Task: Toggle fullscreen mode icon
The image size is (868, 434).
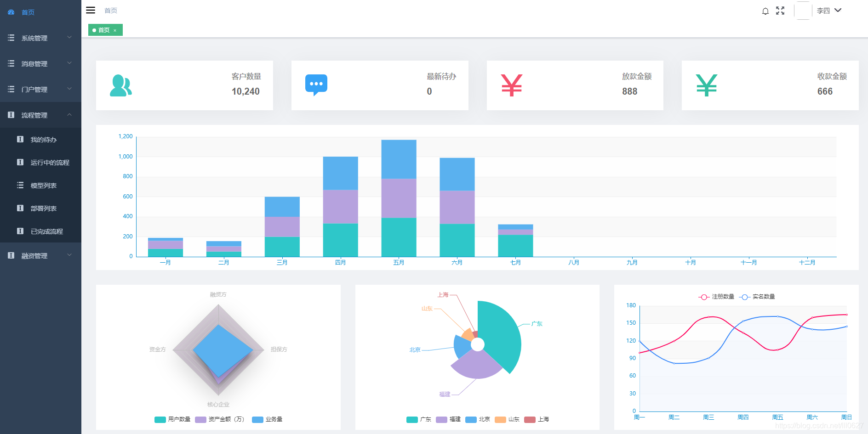Action: pos(780,11)
